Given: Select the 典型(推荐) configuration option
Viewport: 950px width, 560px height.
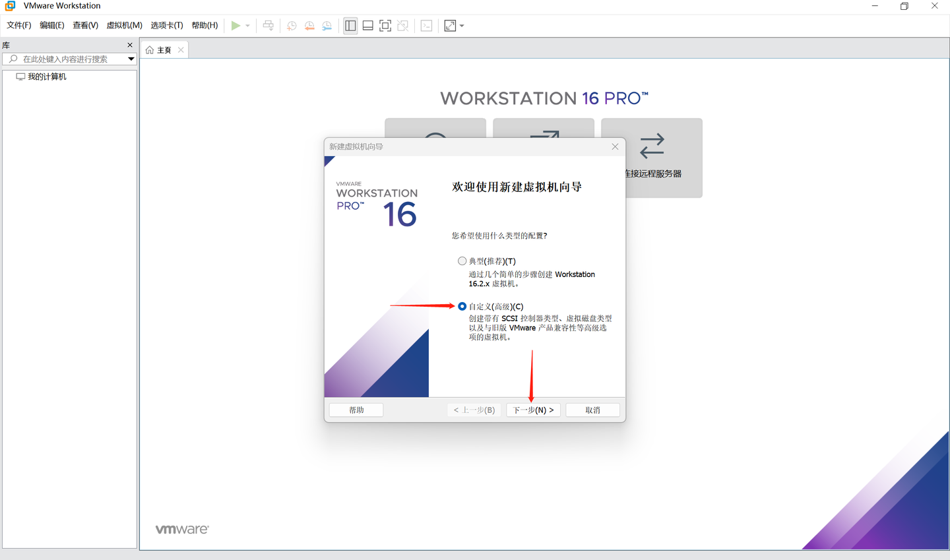Looking at the screenshot, I should point(462,261).
